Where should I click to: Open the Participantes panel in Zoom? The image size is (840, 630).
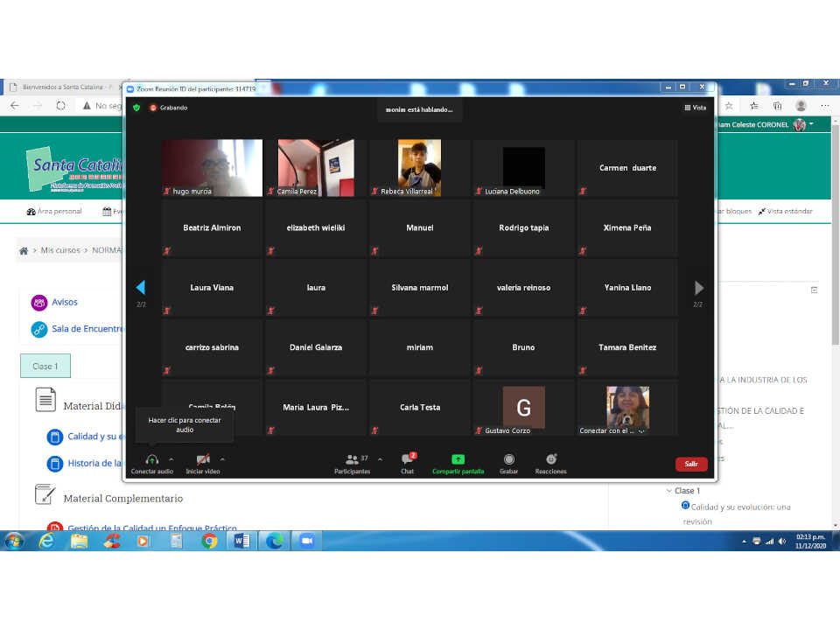pos(352,464)
